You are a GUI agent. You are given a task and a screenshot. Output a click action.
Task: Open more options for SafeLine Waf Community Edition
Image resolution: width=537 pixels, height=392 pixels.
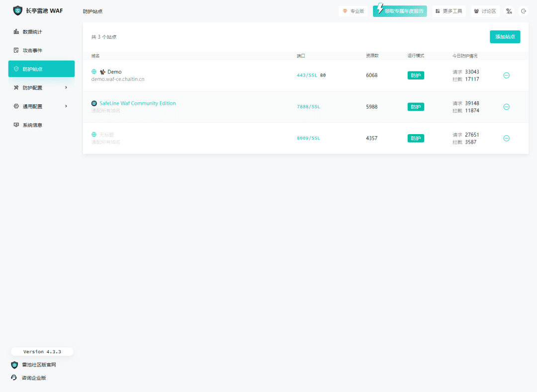coord(506,107)
